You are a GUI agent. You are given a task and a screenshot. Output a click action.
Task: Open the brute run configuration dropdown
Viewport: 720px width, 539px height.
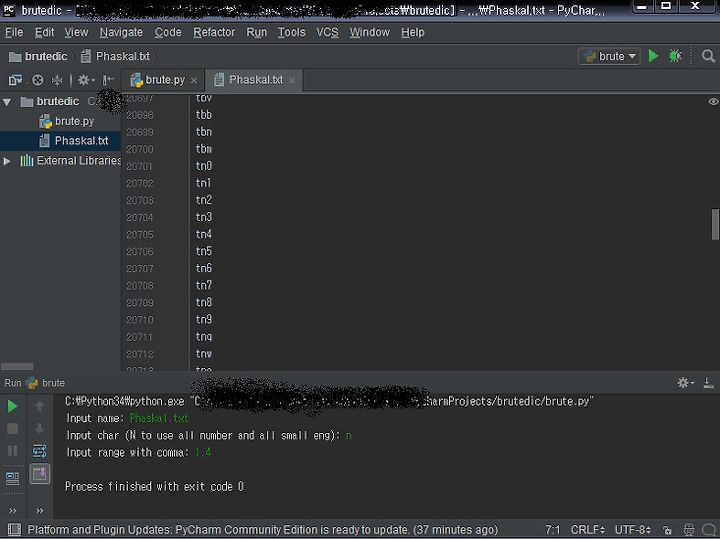point(609,56)
